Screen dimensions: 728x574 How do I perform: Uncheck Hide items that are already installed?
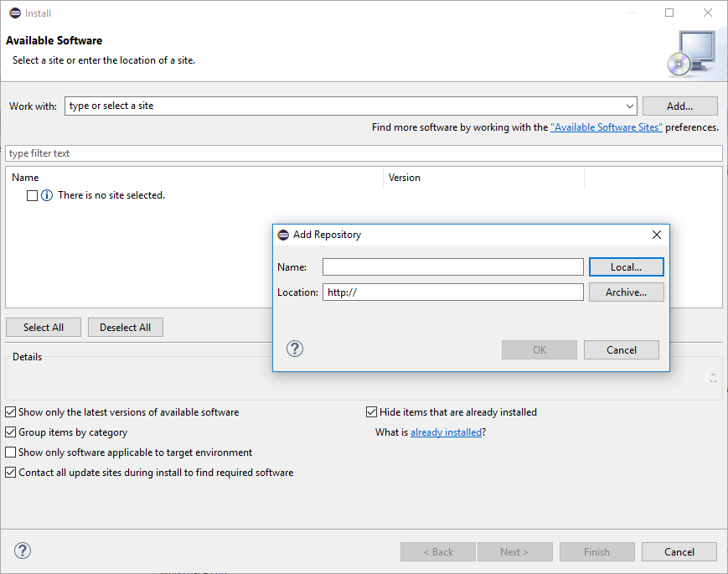click(x=372, y=412)
